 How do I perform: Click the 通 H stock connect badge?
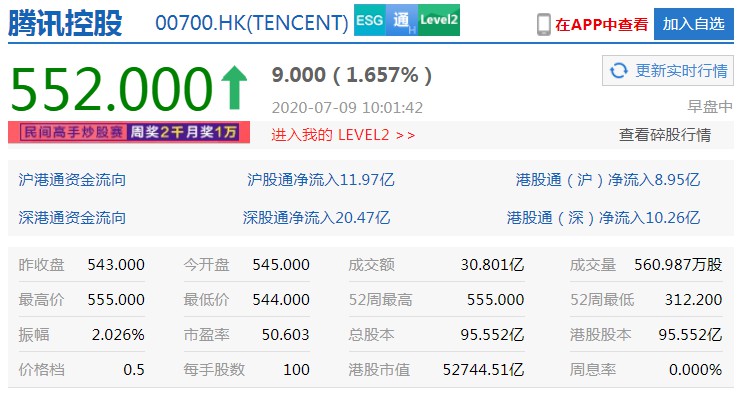pos(401,20)
